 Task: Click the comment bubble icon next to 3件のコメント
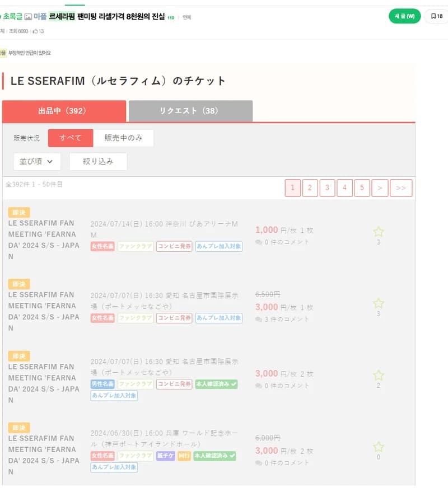point(258,320)
